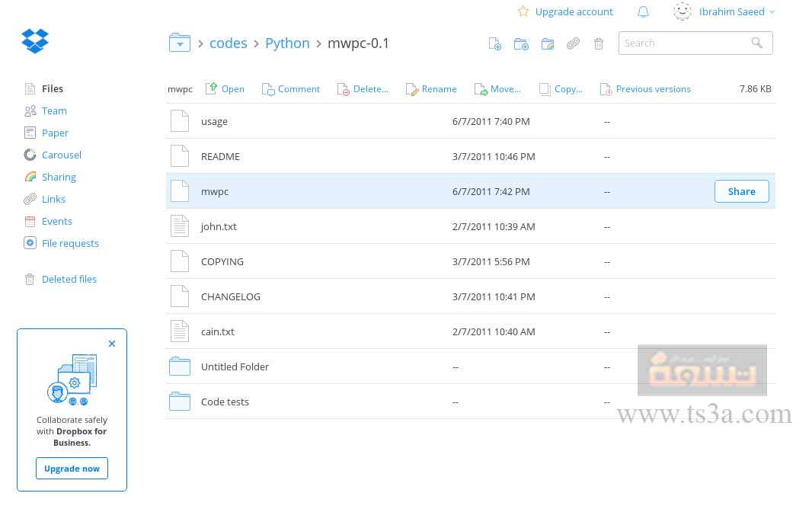Close the Dropbox for Business promo

coord(112,344)
